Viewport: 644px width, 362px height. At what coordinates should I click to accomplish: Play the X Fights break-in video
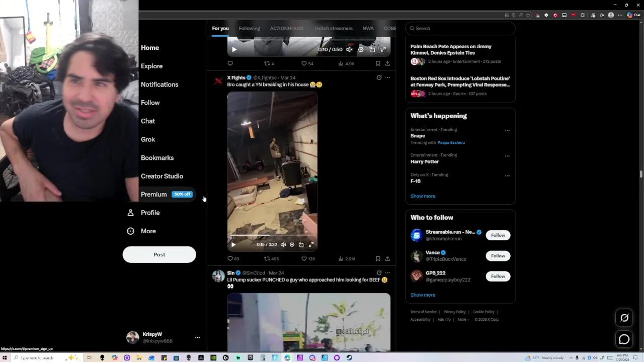233,245
